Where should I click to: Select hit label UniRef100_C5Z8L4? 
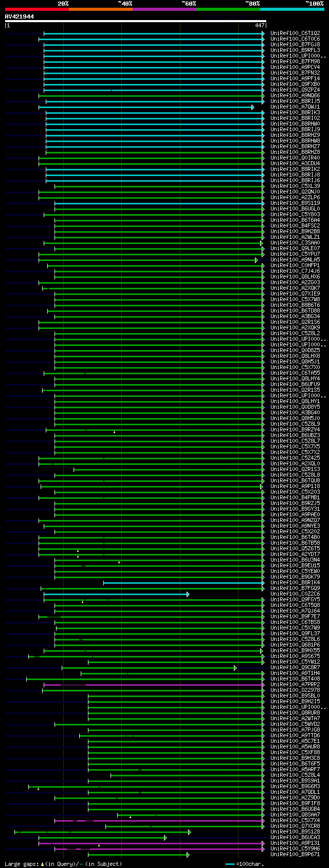coord(295,775)
